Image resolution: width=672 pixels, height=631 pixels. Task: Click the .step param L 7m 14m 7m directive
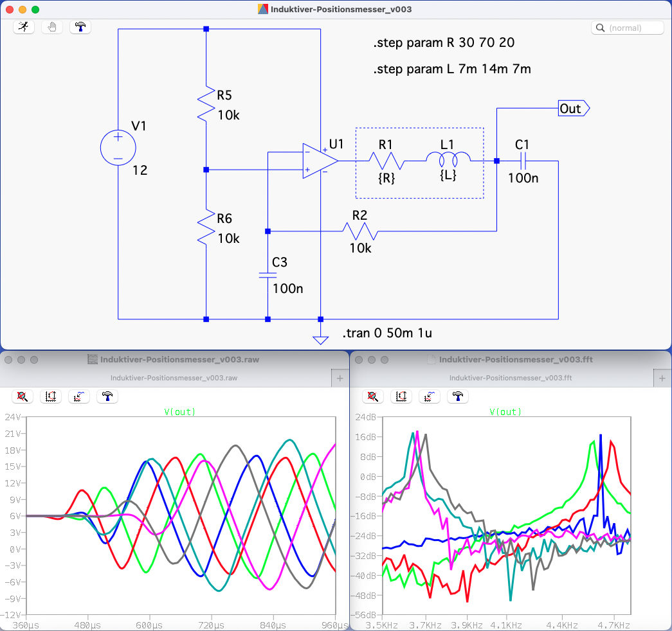(x=451, y=69)
